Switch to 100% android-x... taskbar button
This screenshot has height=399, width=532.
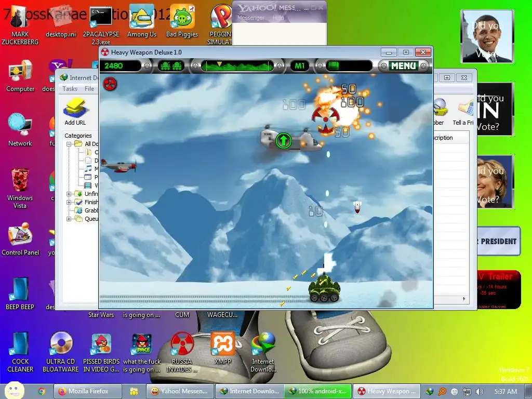coord(318,391)
